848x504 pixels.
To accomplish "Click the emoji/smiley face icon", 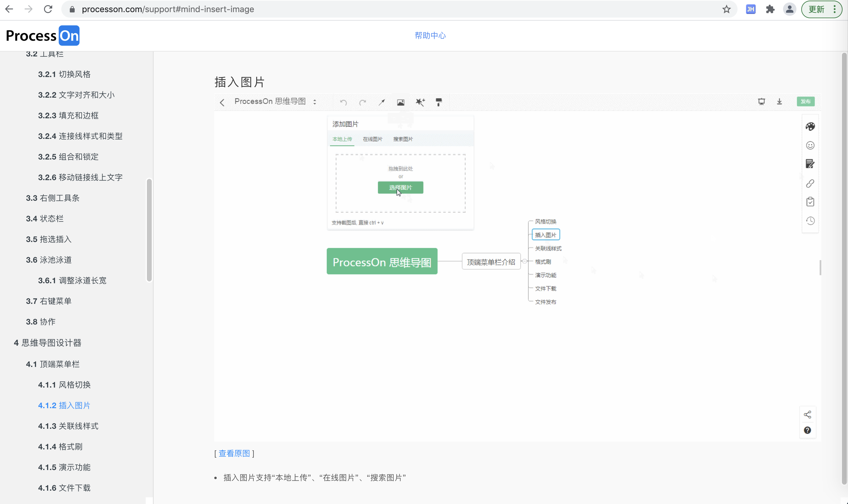I will [810, 145].
